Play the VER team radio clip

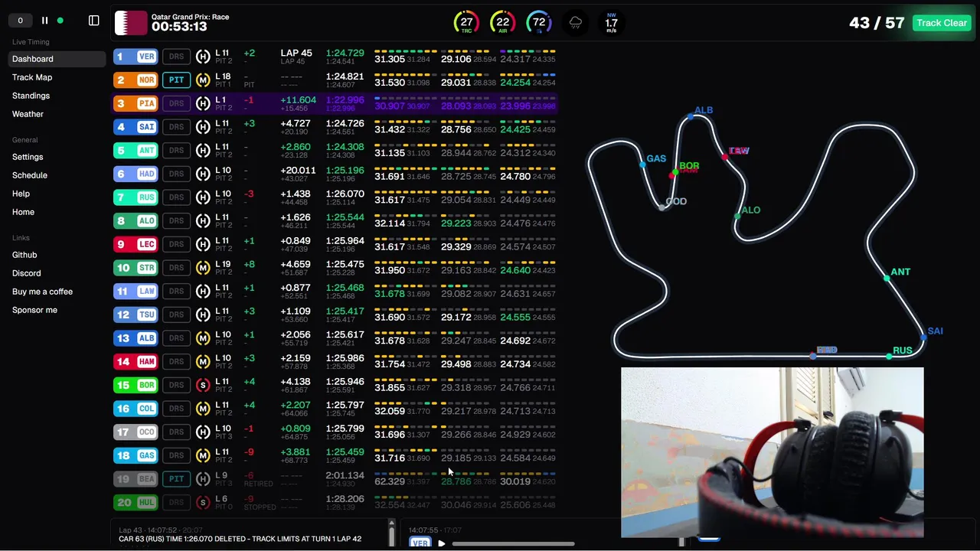441,543
